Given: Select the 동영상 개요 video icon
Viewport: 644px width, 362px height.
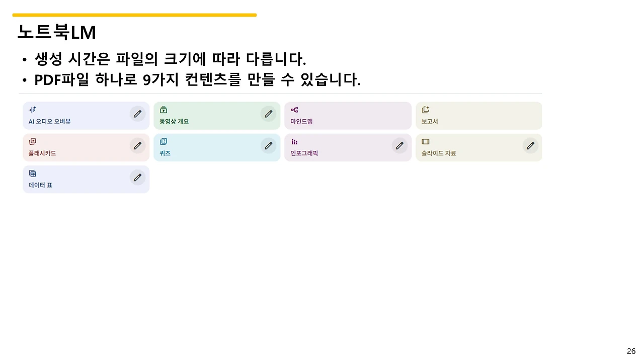Looking at the screenshot, I should tap(163, 110).
